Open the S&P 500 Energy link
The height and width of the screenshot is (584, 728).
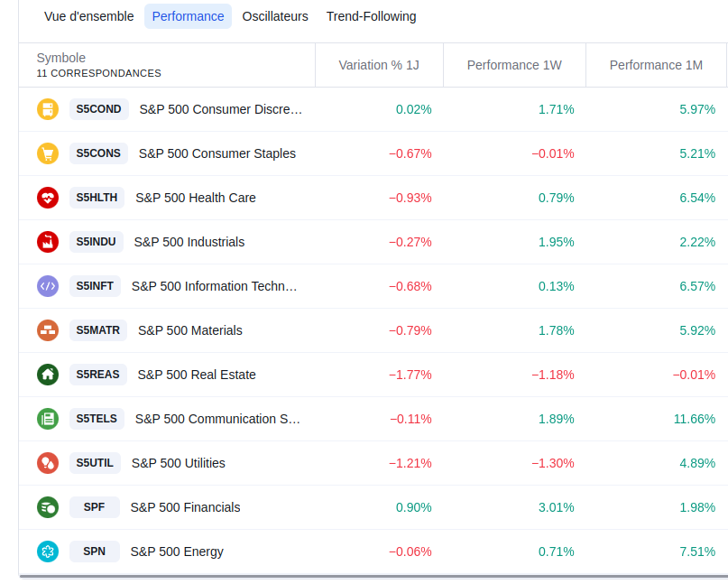click(177, 552)
